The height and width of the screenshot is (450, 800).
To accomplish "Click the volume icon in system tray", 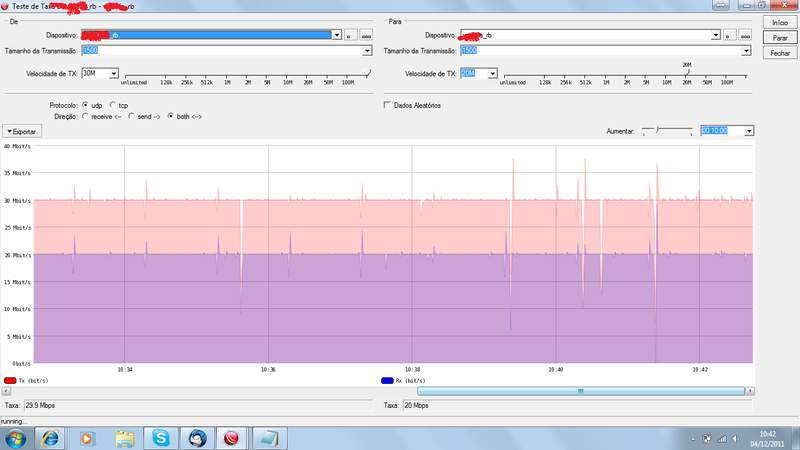I will tap(735, 438).
